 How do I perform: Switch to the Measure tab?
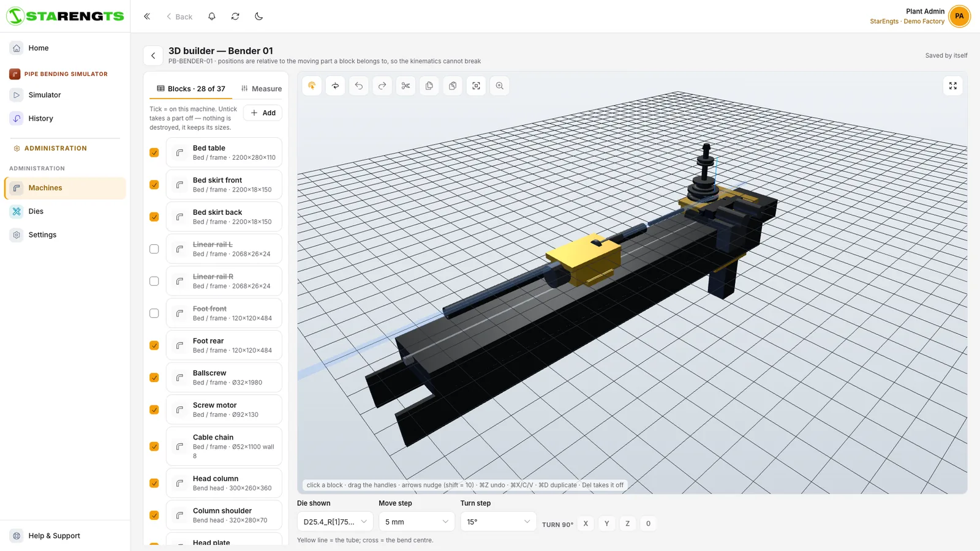(262, 89)
